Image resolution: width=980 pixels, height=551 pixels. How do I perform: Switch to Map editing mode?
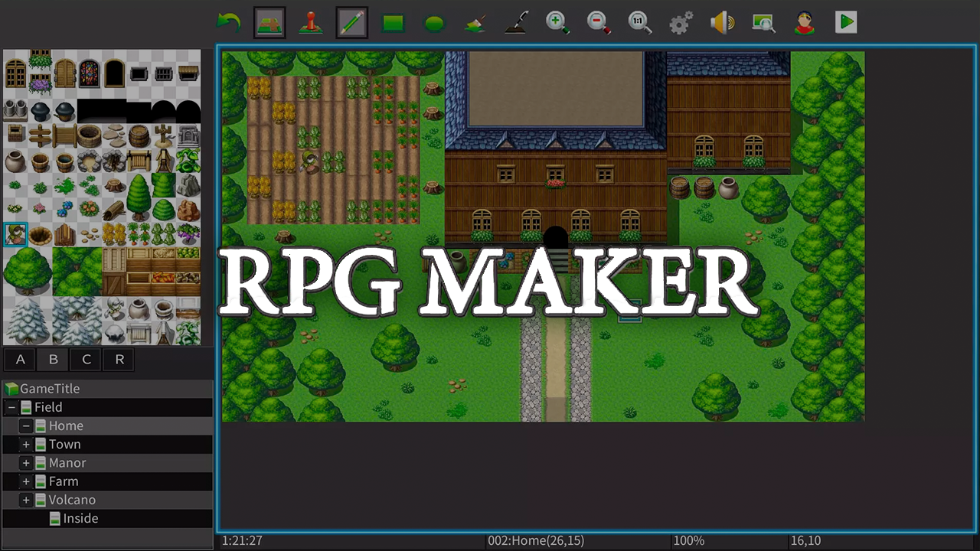(269, 23)
